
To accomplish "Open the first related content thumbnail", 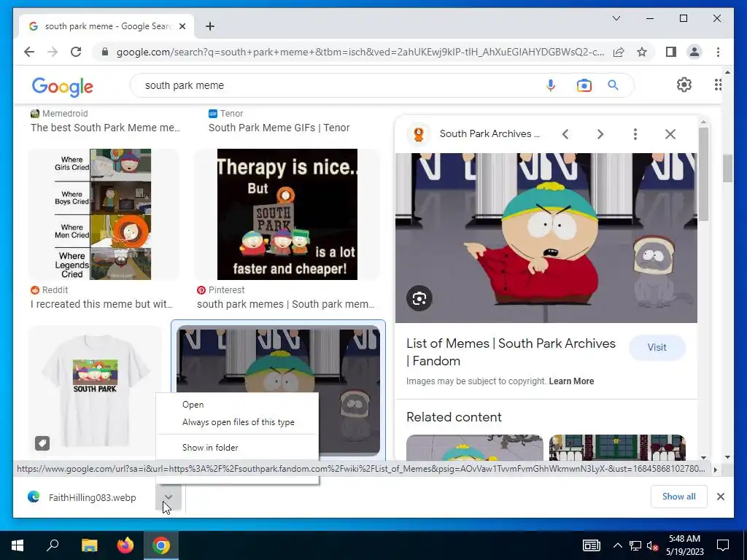I will pos(474,447).
